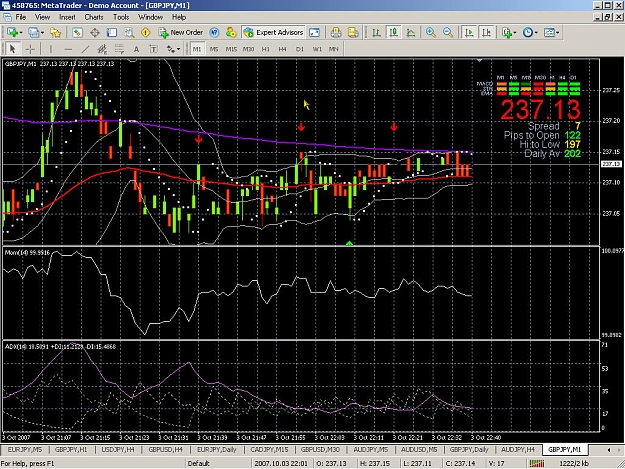Switch chart to Candlesticks mode
625x469 pixels.
[394, 32]
